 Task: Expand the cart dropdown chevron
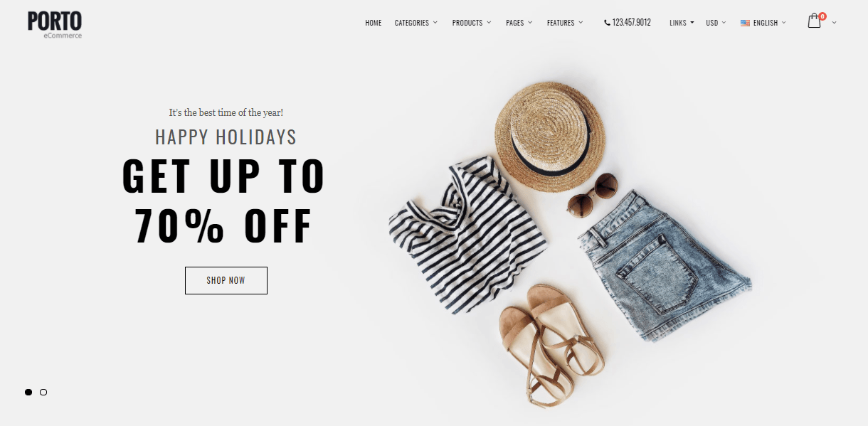point(834,23)
